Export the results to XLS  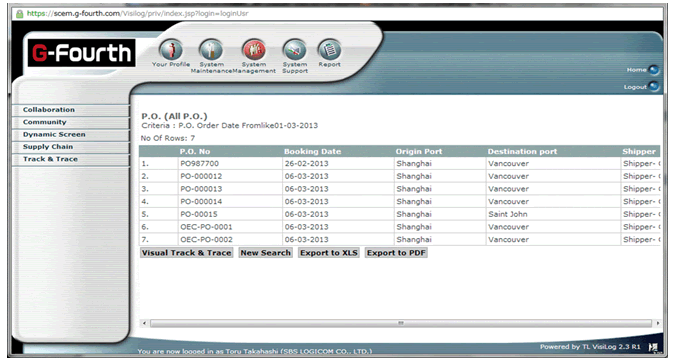tap(329, 253)
